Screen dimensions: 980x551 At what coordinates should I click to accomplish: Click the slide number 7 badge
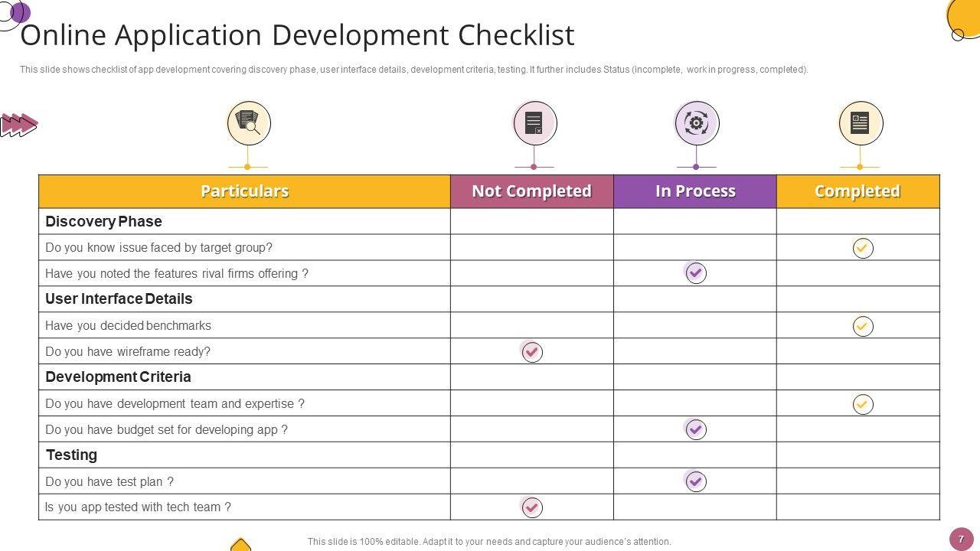961,539
